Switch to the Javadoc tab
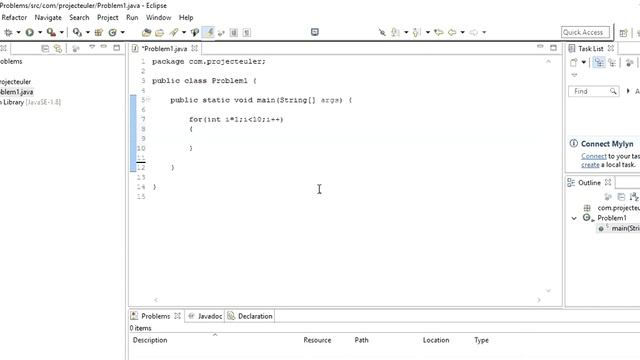The height and width of the screenshot is (360, 640). [205, 316]
